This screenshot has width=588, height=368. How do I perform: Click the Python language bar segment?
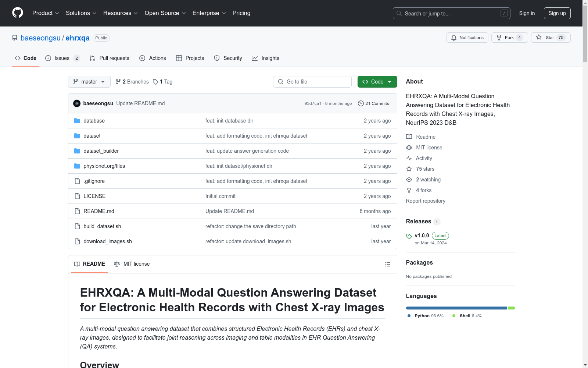(456, 308)
